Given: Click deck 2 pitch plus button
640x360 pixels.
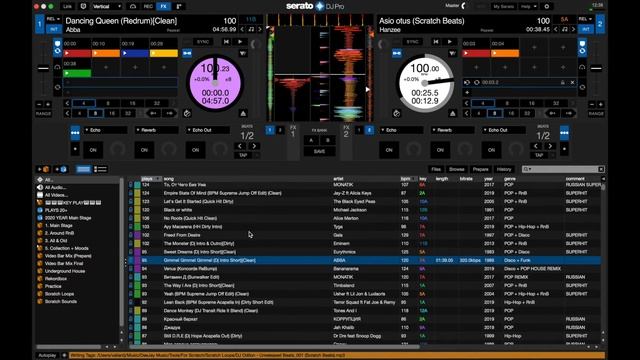Looking at the screenshot, I should (600, 104).
